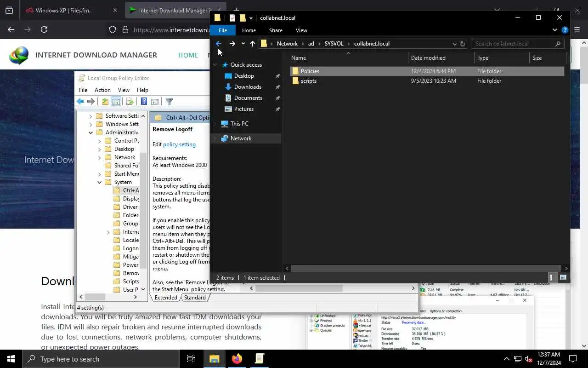Go up one folder level in File Explorer
Viewport: 588px width, 368px height.
[253, 44]
